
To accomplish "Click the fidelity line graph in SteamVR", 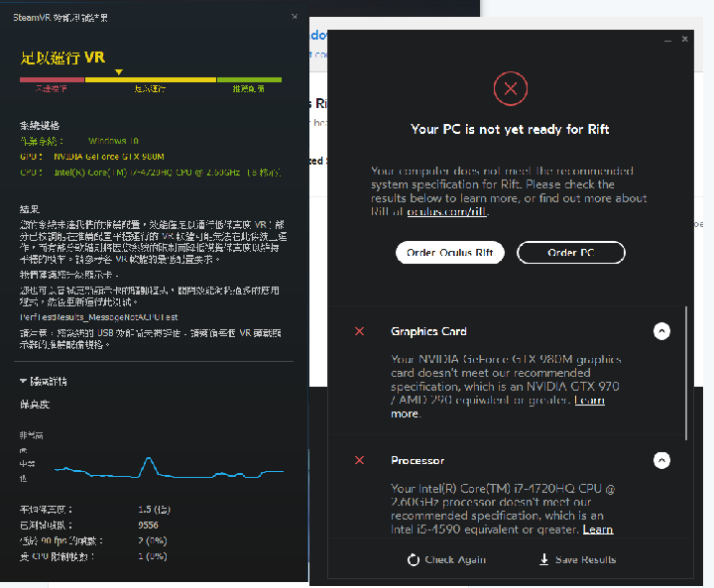I will [x=169, y=468].
